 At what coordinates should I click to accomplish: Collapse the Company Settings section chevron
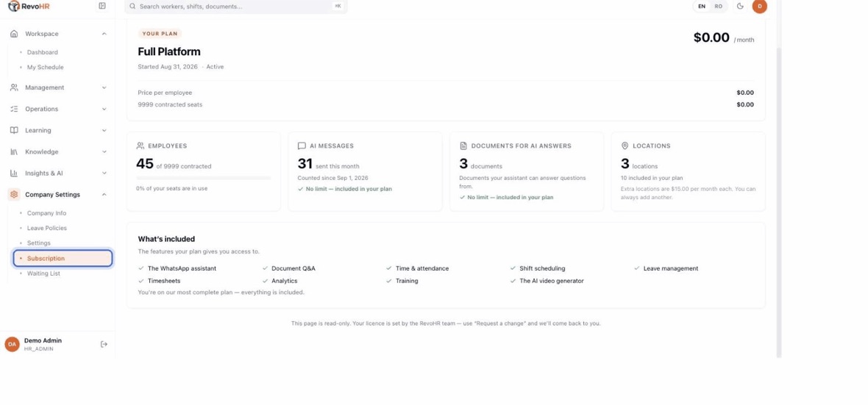point(104,194)
